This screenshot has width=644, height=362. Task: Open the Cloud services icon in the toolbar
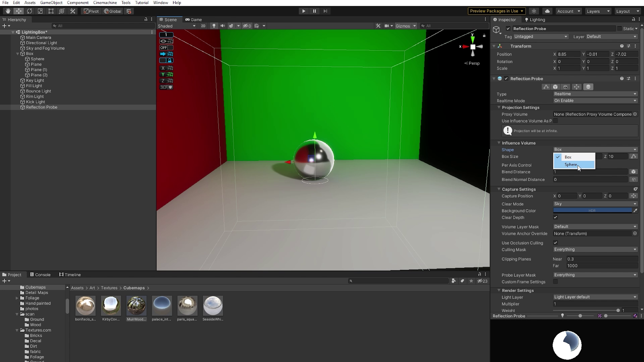pyautogui.click(x=547, y=11)
